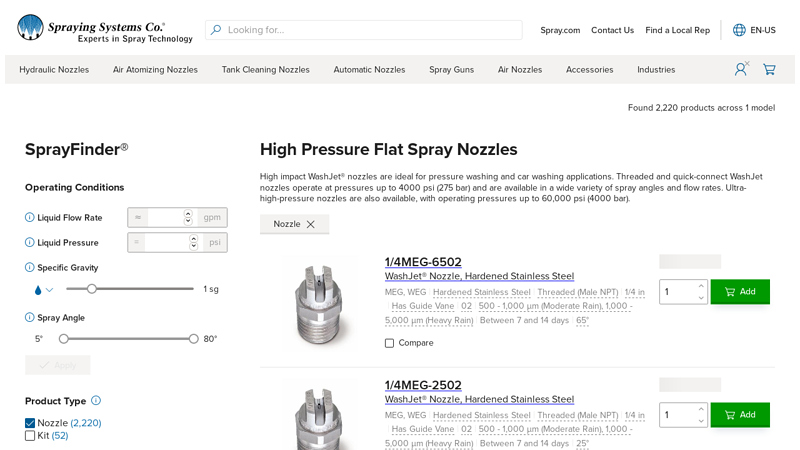The image size is (800, 450).
Task: Select the gpm unit selector
Action: 212,217
